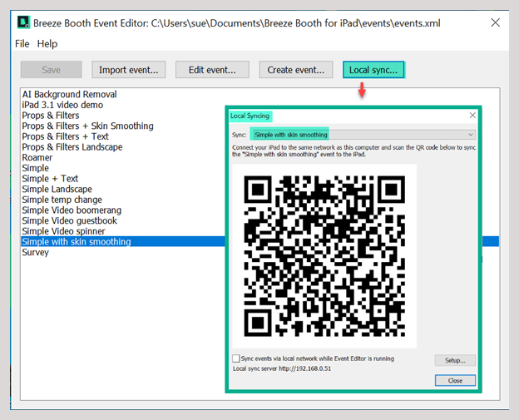Click Close button in Local Syncing dialog
The height and width of the screenshot is (420, 519).
point(455,381)
